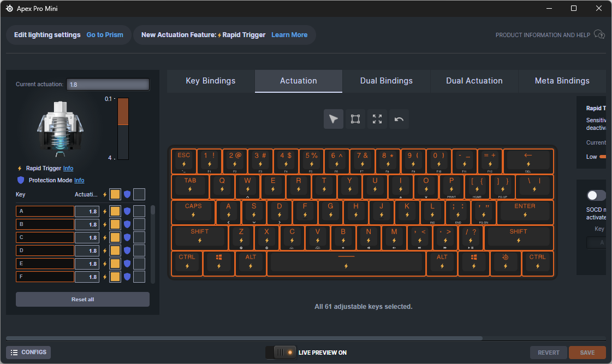Viewport: 612px width, 364px height.
Task: Click the SAVE button
Action: 587,353
